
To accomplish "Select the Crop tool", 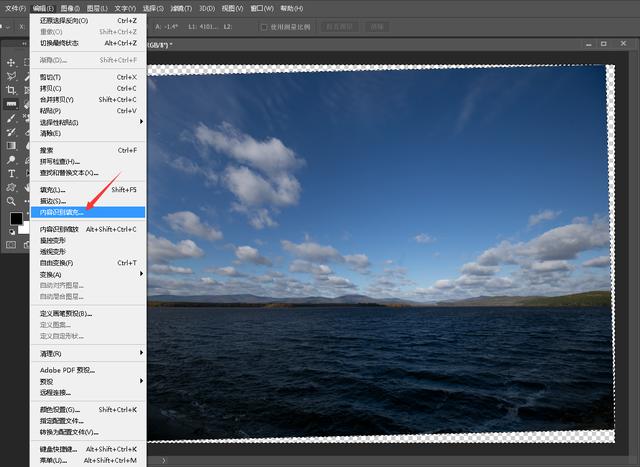I will (12, 90).
